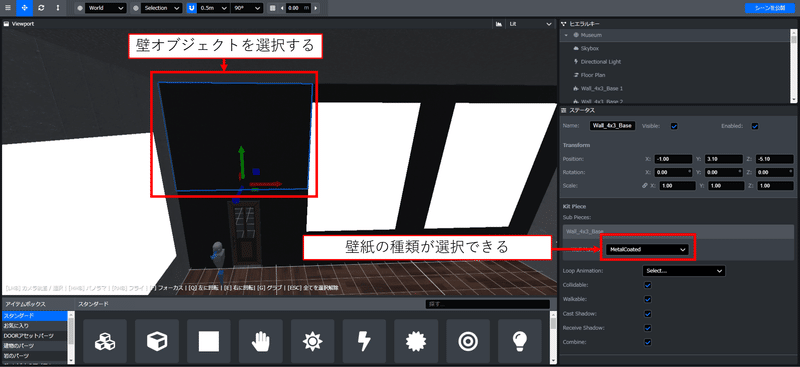
Task: Toggle the Visible checkbox
Action: coord(674,126)
